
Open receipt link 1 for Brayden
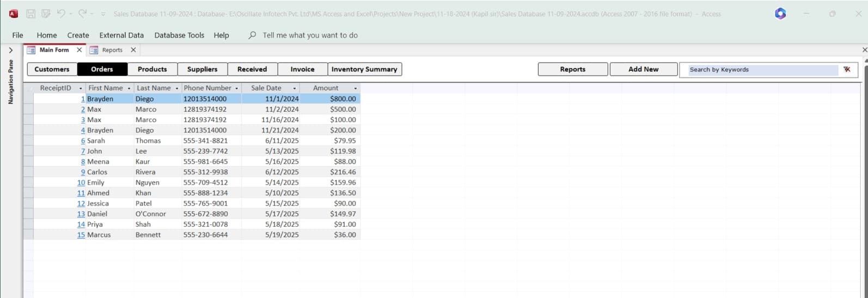[x=83, y=99]
